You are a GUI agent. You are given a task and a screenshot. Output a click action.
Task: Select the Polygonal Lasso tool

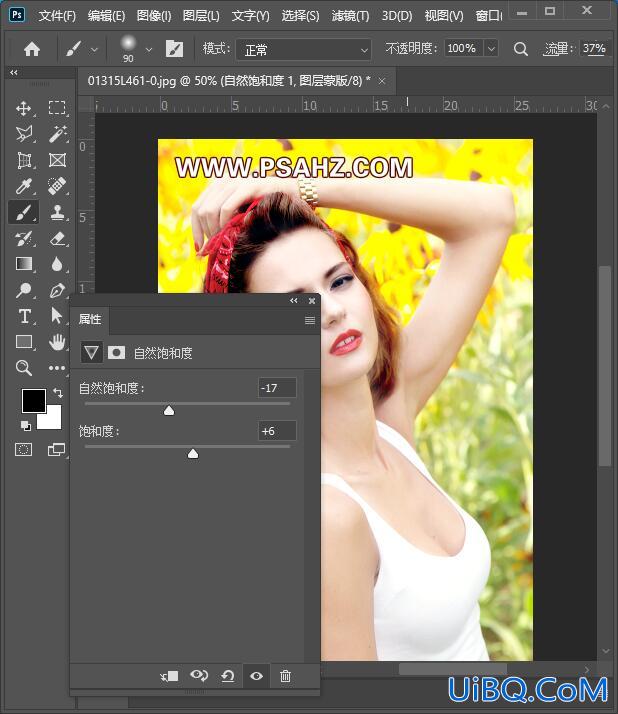pyautogui.click(x=24, y=134)
